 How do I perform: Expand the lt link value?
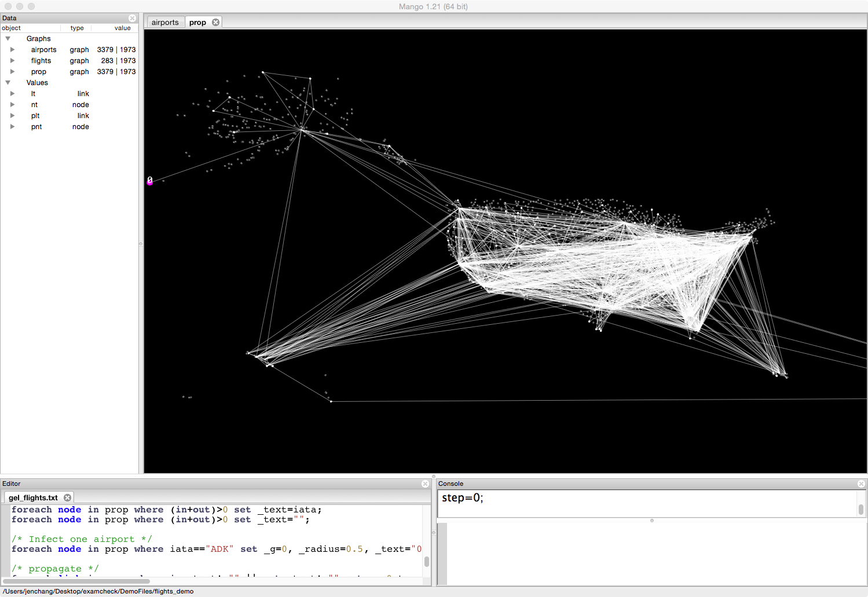click(x=12, y=94)
